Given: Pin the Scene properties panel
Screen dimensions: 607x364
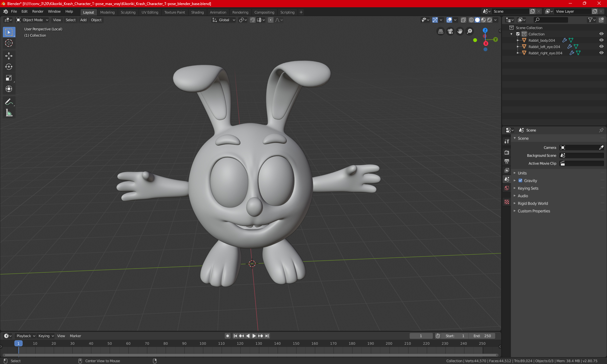Looking at the screenshot, I should [x=601, y=130].
